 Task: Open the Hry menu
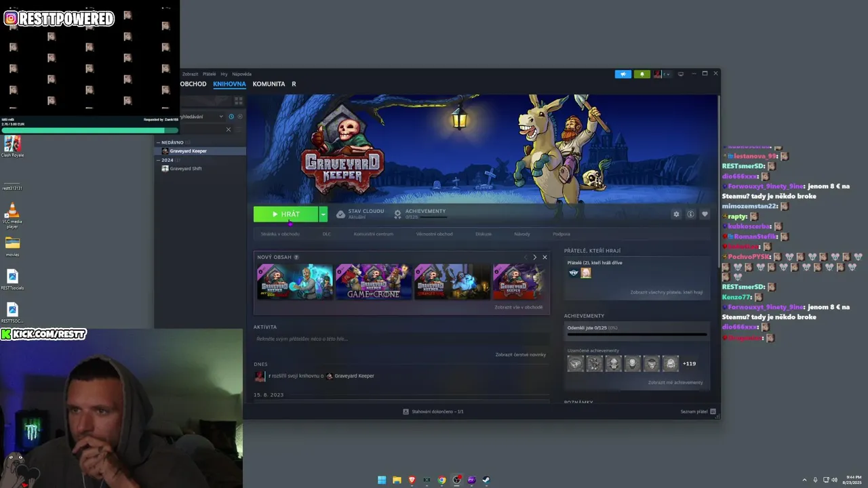pyautogui.click(x=224, y=74)
